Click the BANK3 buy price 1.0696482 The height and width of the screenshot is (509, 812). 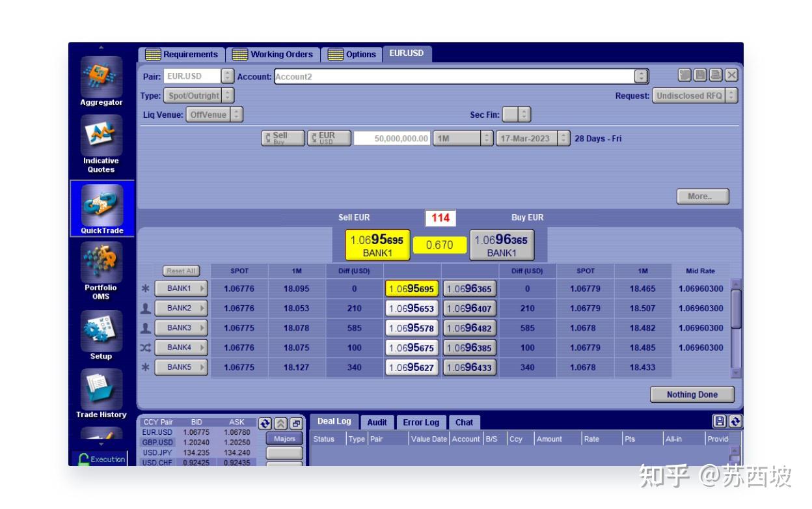click(x=470, y=328)
